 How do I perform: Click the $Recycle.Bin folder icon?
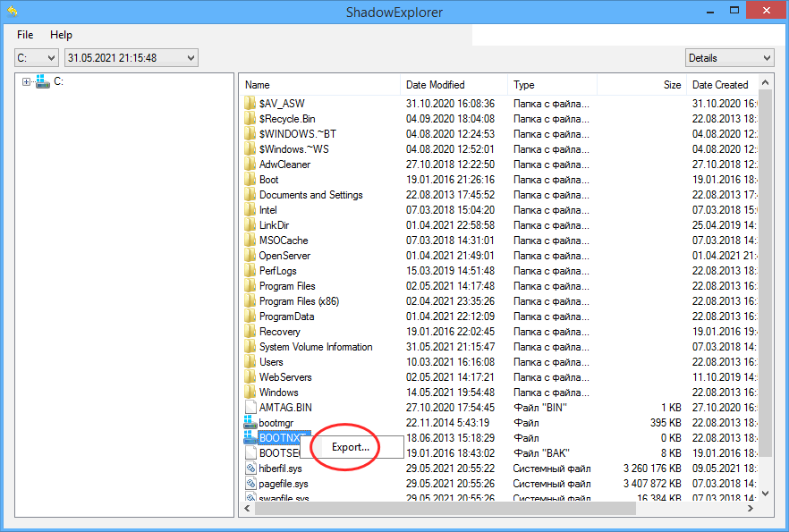click(250, 119)
